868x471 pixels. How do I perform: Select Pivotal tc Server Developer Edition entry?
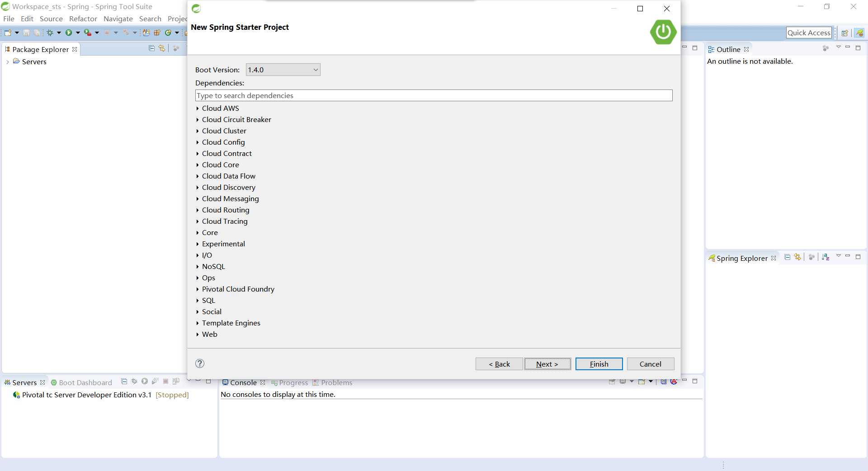coord(101,395)
